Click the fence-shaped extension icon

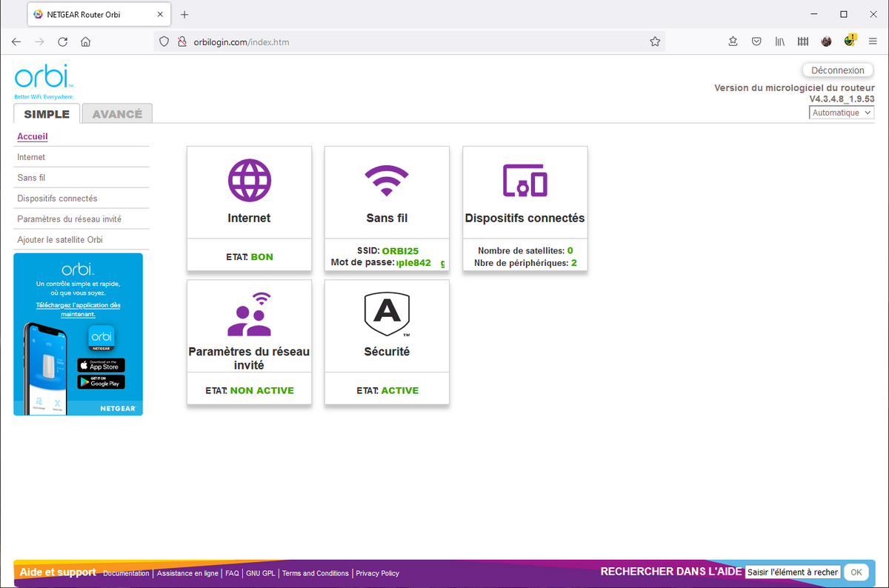tap(803, 42)
